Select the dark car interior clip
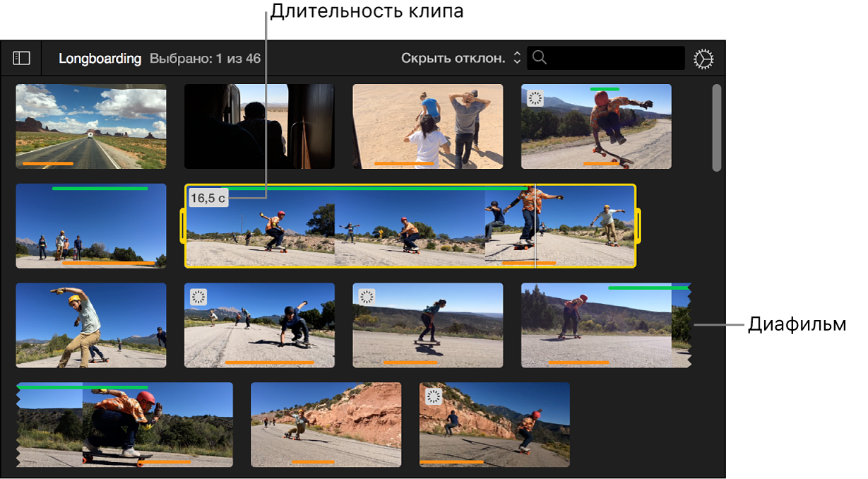 (259, 126)
